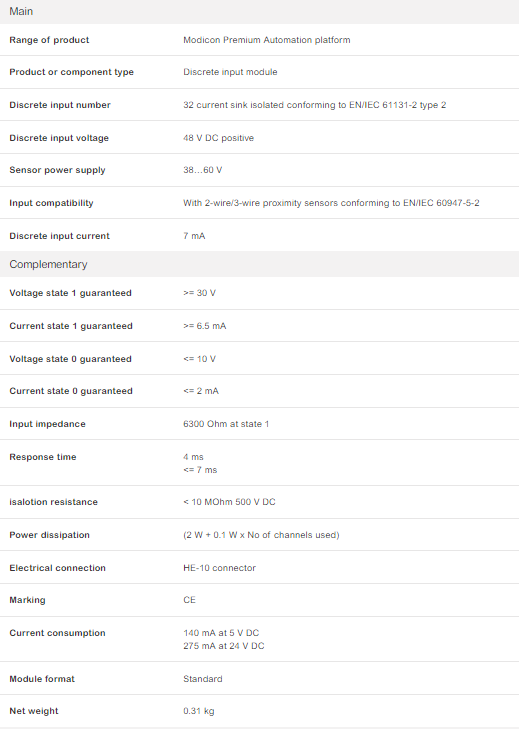This screenshot has height=729, width=521.
Task: Select Discrete input module value text
Action: [230, 72]
